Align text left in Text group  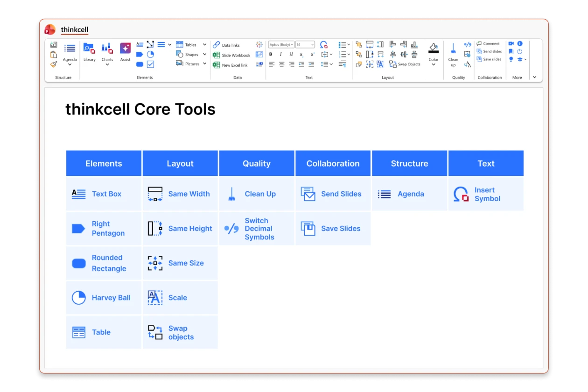click(272, 64)
